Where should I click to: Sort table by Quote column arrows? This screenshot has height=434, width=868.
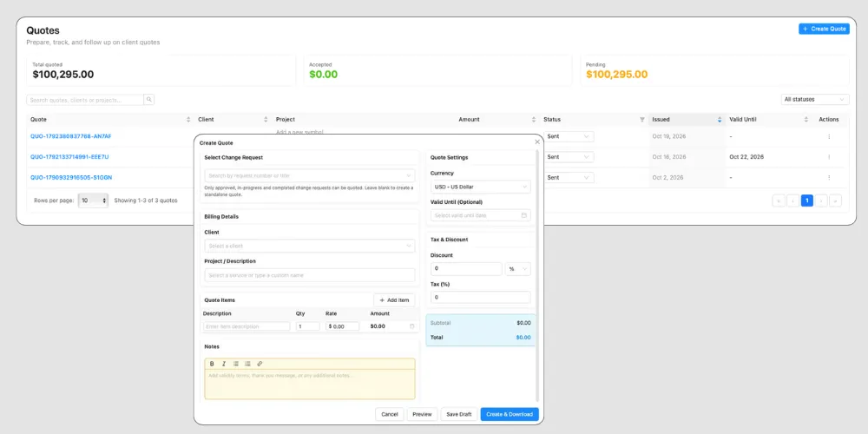188,120
